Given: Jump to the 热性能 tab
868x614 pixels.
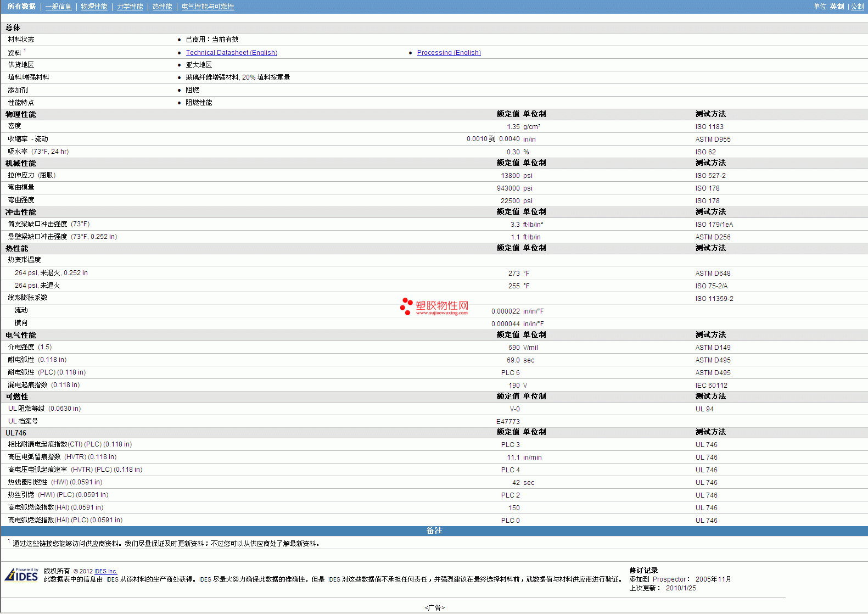Looking at the screenshot, I should pos(162,7).
